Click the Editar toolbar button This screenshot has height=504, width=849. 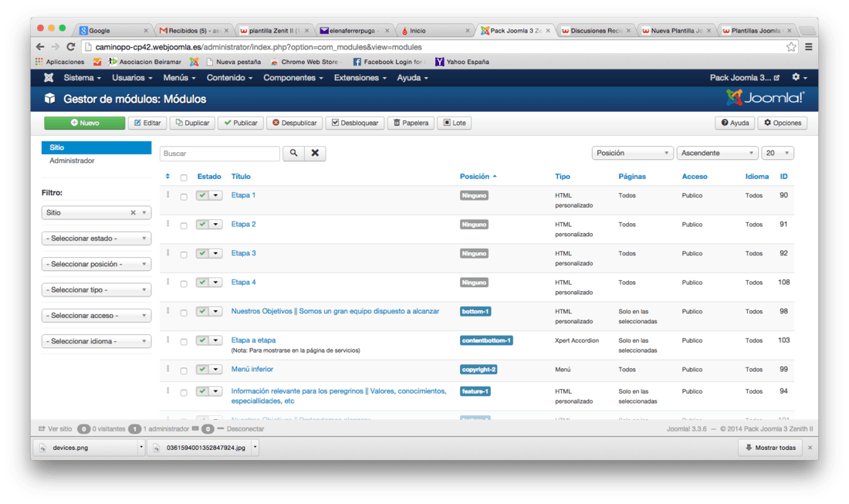tap(148, 123)
